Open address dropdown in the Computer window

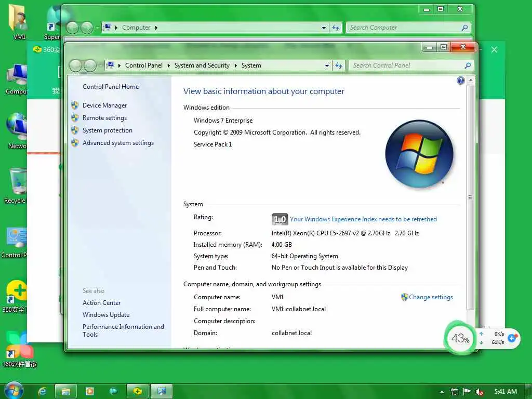coord(324,28)
